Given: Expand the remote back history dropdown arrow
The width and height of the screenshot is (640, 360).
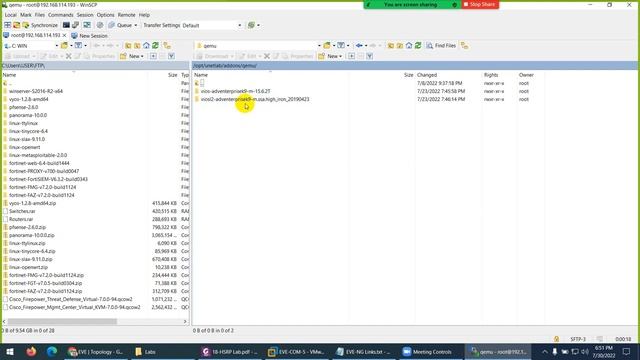Looking at the screenshot, I should (366, 46).
